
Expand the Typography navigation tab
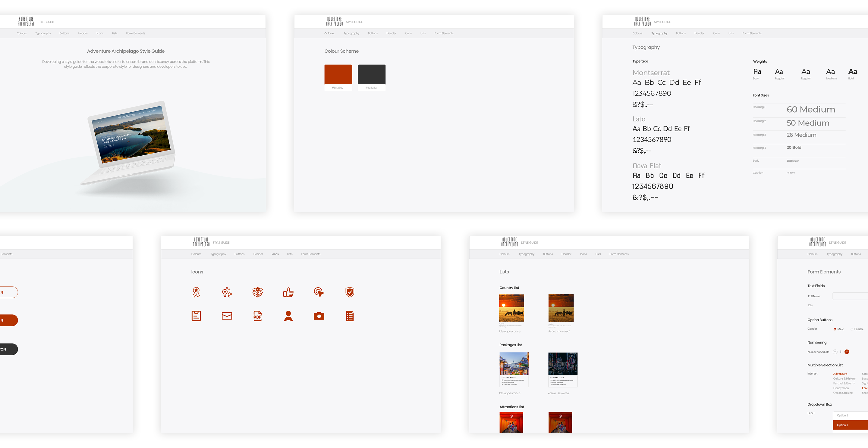click(x=659, y=33)
